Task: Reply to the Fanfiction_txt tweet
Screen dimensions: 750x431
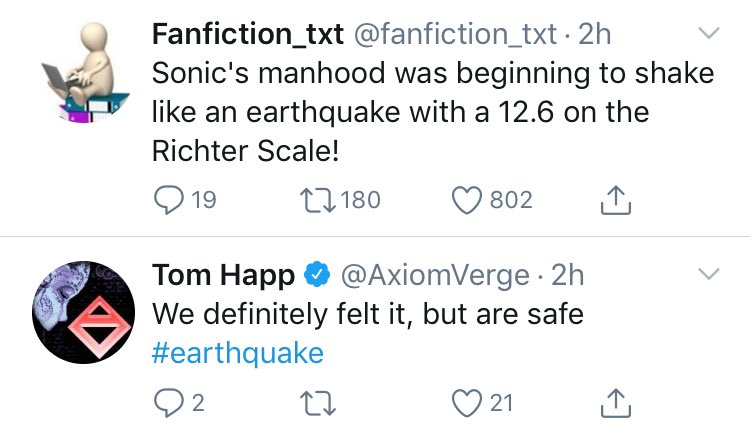Action: pos(169,200)
